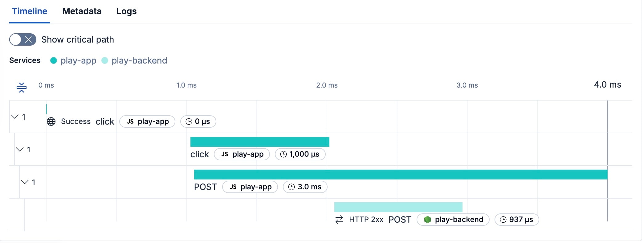
Task: Click the collapse all spans icon
Action: [x=22, y=87]
